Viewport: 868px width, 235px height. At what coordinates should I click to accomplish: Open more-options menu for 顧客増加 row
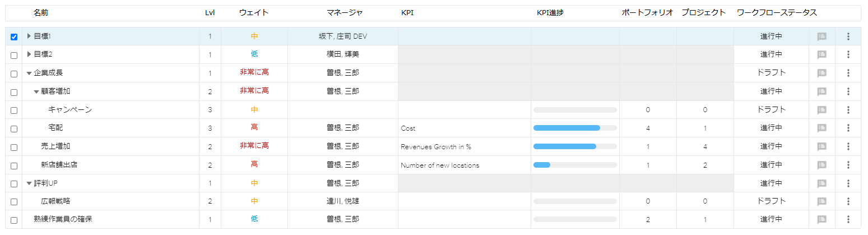(x=848, y=91)
